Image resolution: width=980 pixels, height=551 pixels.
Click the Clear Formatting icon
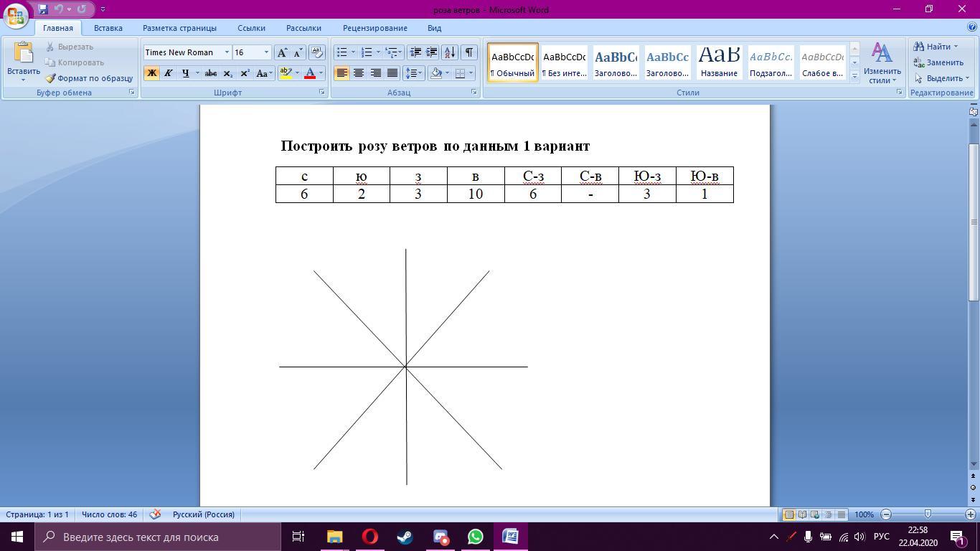(x=316, y=52)
